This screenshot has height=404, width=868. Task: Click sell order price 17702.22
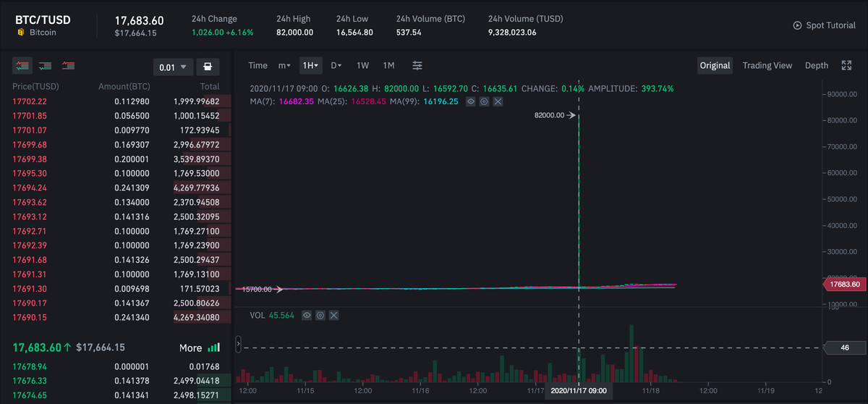pos(30,101)
